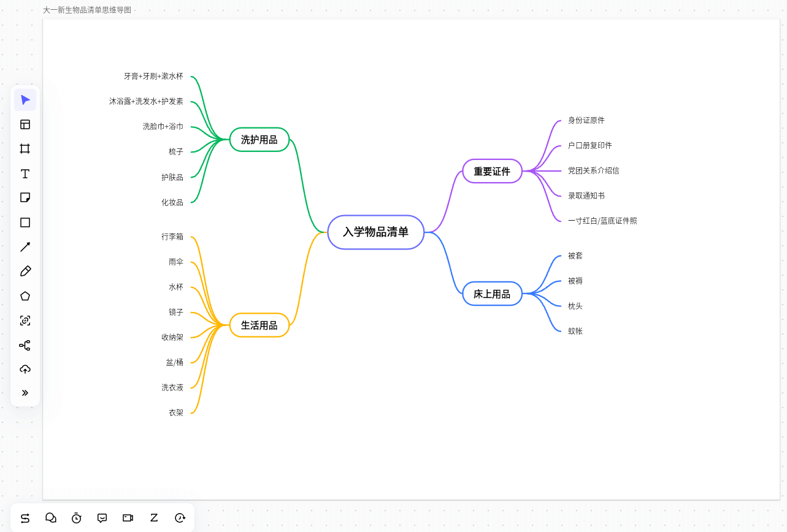Select the pentagon polygon tool
The image size is (787, 532).
coord(25,296)
